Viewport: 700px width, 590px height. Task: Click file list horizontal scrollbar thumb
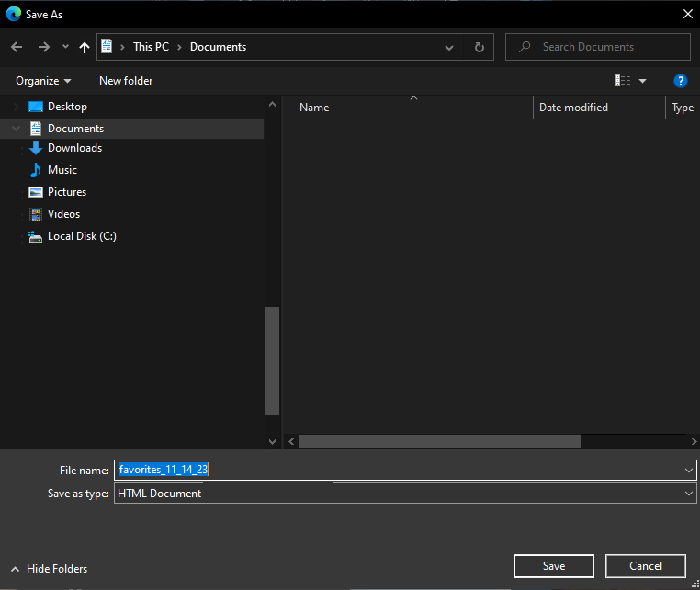coord(440,441)
